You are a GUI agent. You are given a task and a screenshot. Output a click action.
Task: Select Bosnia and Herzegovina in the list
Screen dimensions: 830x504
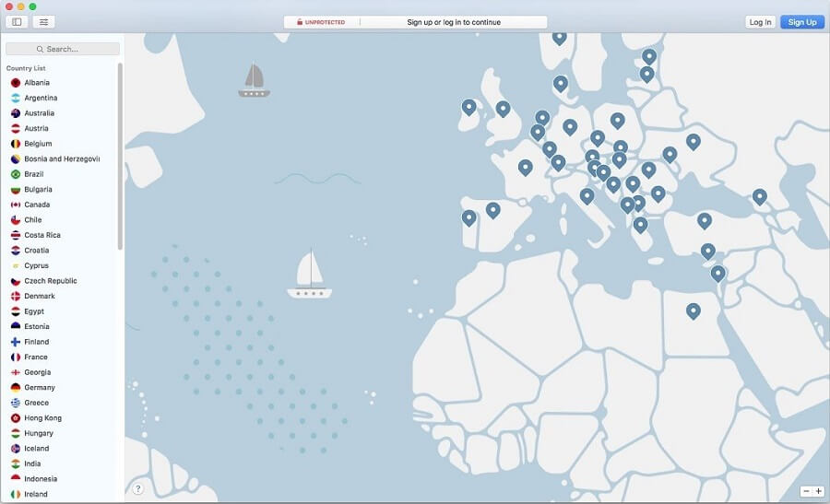click(x=61, y=158)
